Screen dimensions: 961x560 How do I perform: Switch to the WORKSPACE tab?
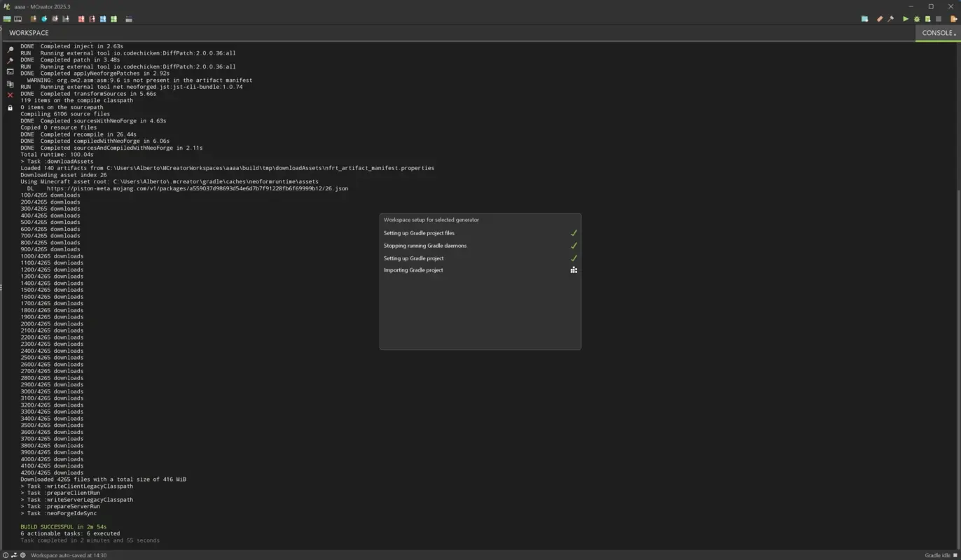[x=29, y=33]
